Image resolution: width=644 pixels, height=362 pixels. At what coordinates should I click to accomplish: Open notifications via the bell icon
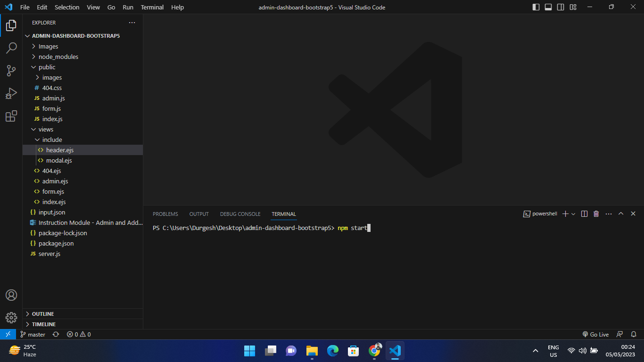pos(633,334)
